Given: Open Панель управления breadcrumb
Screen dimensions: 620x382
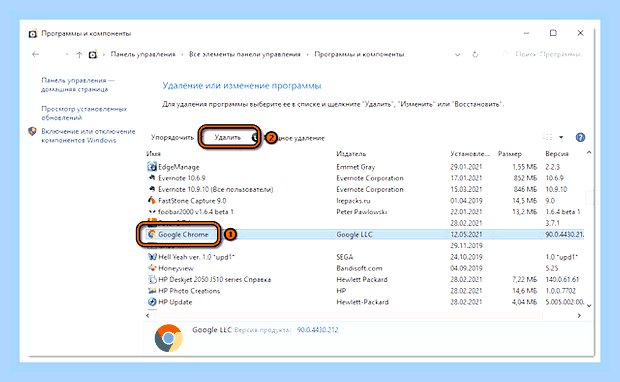Looking at the screenshot, I should pyautogui.click(x=143, y=54).
